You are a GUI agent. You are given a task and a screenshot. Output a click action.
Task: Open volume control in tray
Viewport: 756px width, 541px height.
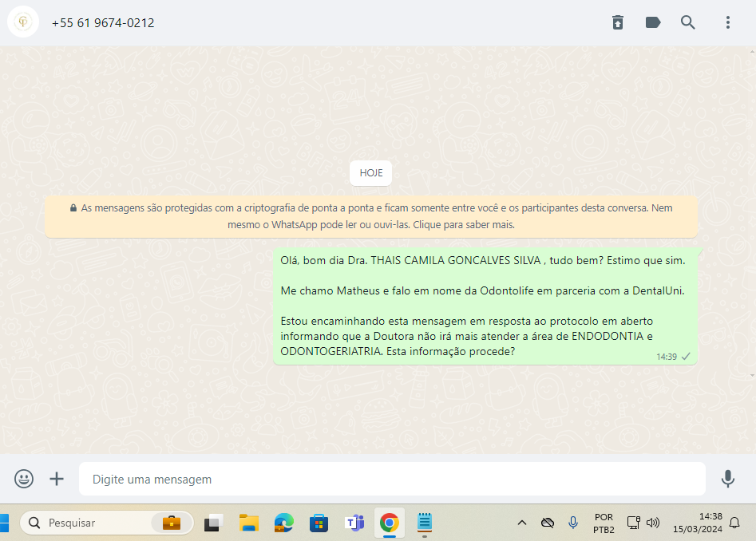click(653, 523)
